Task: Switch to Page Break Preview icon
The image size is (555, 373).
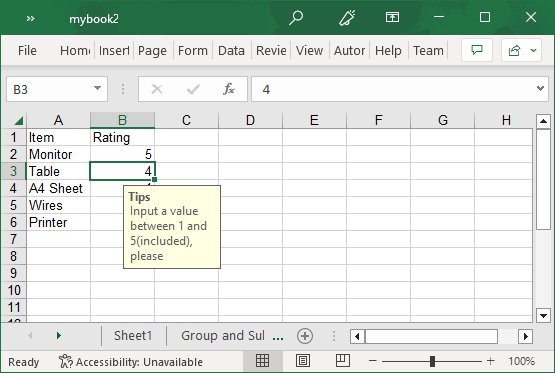Action: [343, 361]
